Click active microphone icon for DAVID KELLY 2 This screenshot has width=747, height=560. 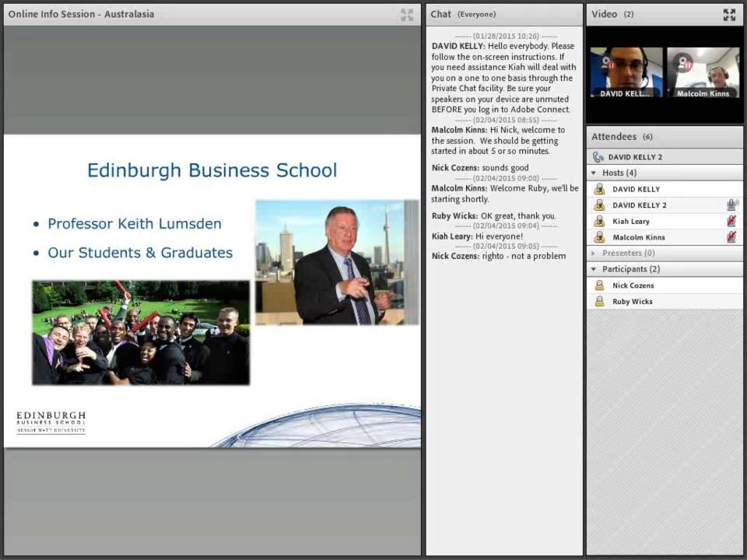click(732, 205)
